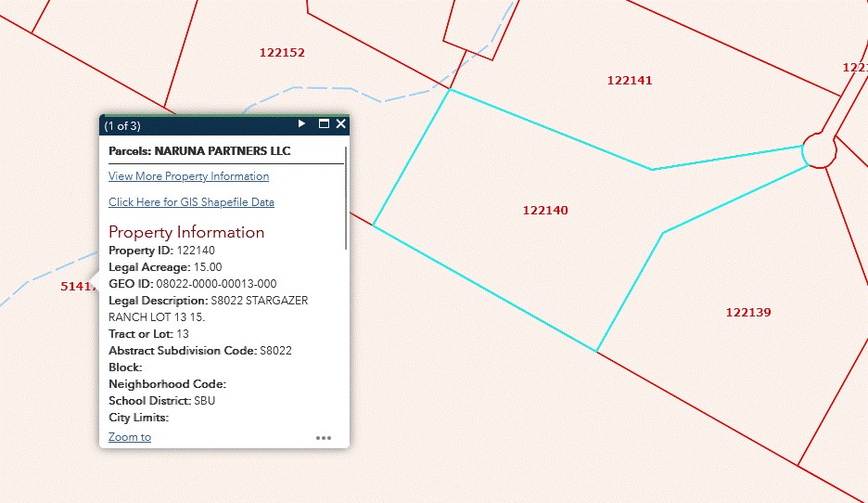The height and width of the screenshot is (503, 868).
Task: Click the Property ID 122140 value
Action: tap(196, 251)
